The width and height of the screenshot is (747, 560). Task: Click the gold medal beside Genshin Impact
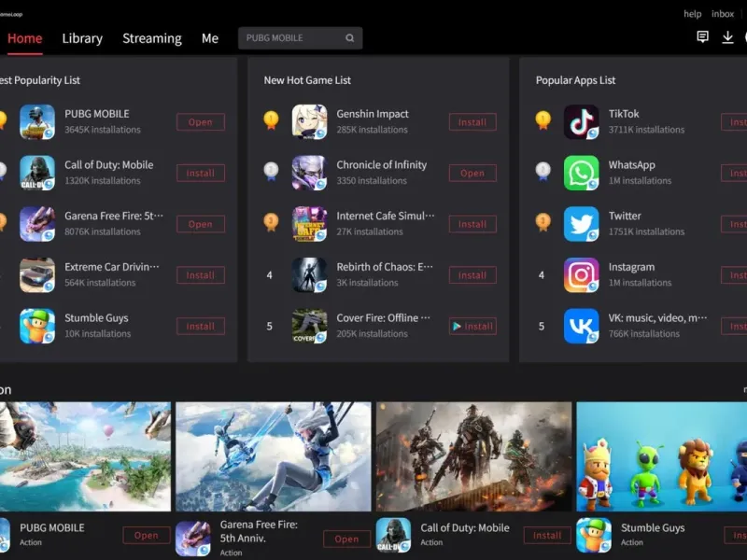point(271,120)
